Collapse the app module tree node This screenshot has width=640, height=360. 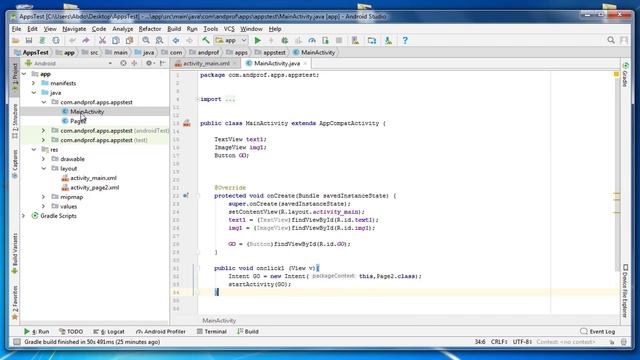[x=24, y=74]
